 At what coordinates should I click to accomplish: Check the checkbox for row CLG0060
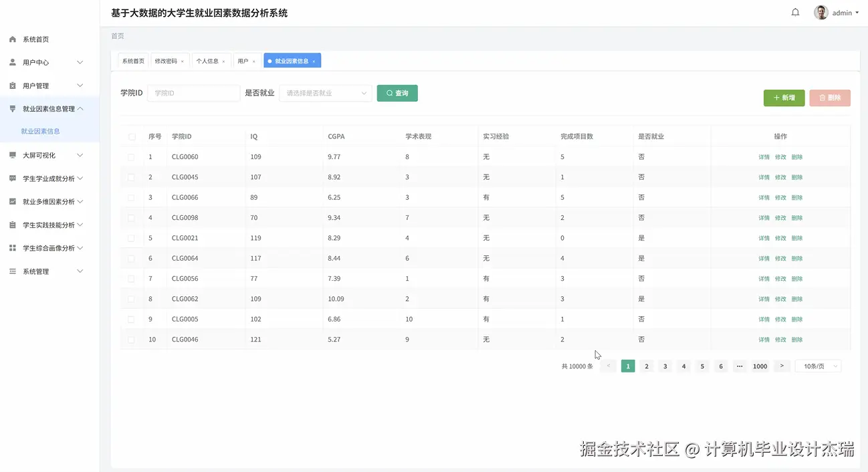click(x=131, y=157)
